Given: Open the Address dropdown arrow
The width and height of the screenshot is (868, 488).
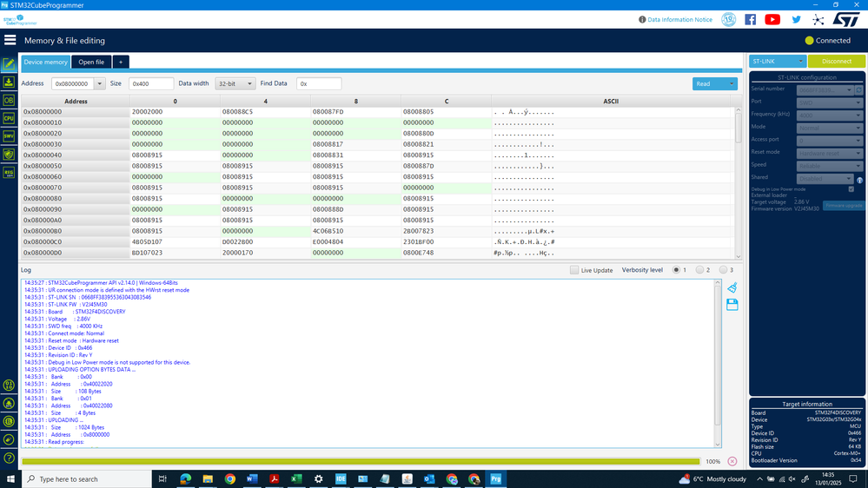Looking at the screenshot, I should tap(99, 84).
